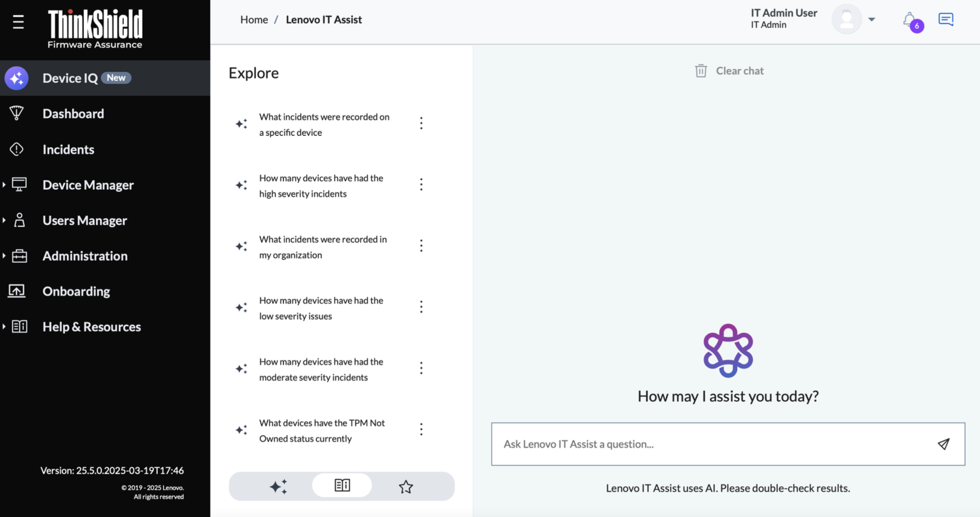Image resolution: width=980 pixels, height=517 pixels.
Task: Expand the Device Manager submenu arrow
Action: coord(4,185)
